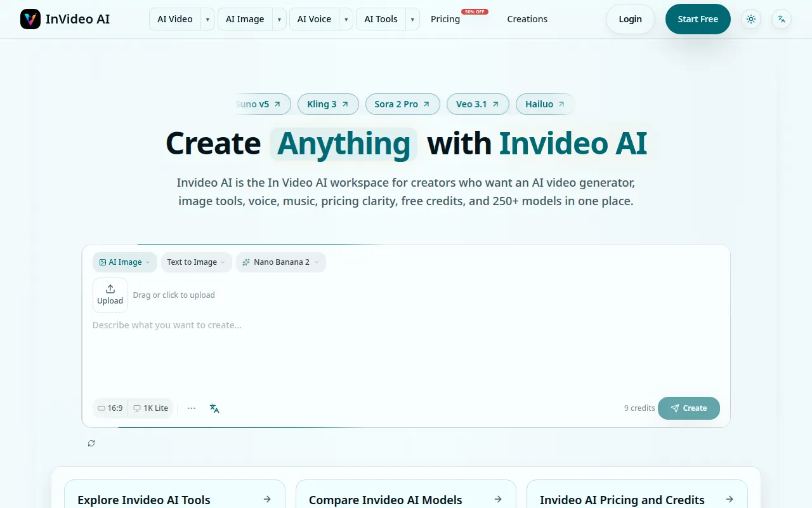
Task: Change the 16:9 aspect ratio setting
Action: (x=110, y=408)
